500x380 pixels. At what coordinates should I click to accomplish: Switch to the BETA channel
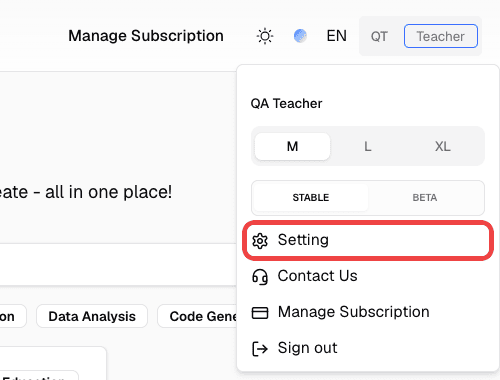click(x=425, y=198)
